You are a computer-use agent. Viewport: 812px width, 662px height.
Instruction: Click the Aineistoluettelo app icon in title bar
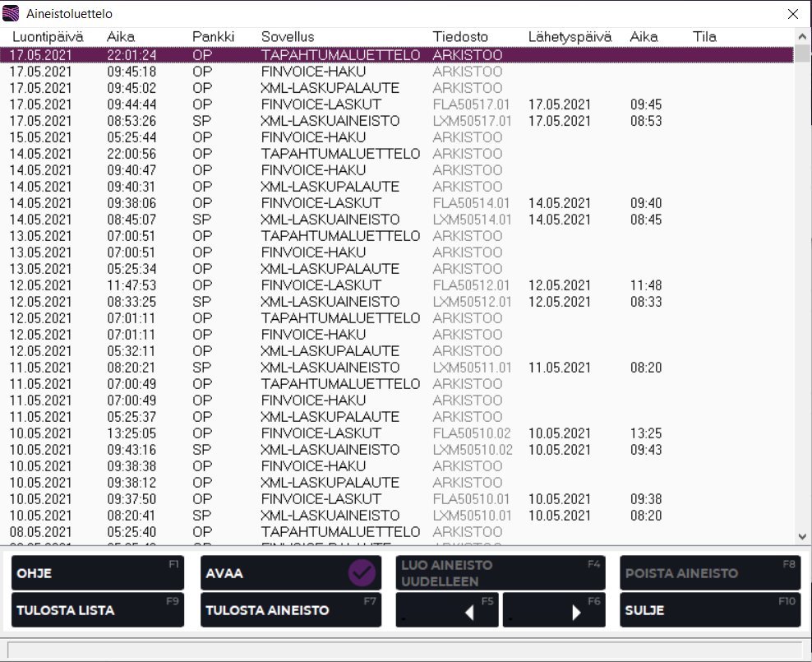[12, 14]
